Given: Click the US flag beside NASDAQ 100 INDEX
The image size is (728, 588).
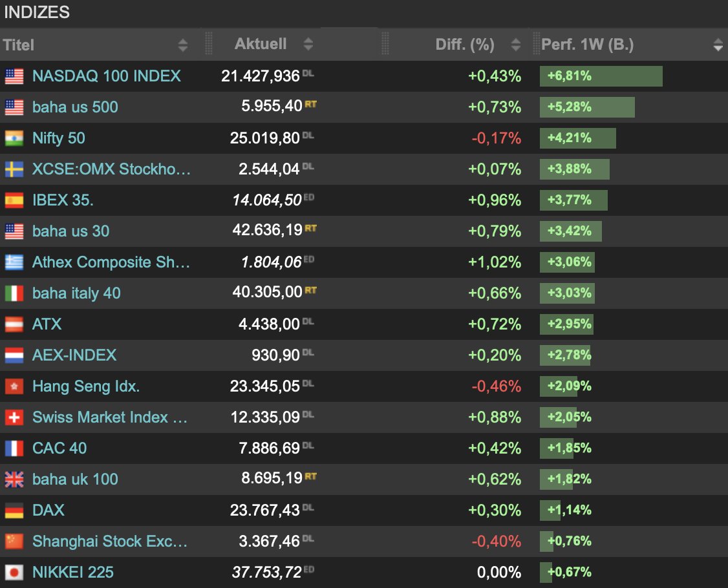Looking at the screenshot, I should 14,76.
